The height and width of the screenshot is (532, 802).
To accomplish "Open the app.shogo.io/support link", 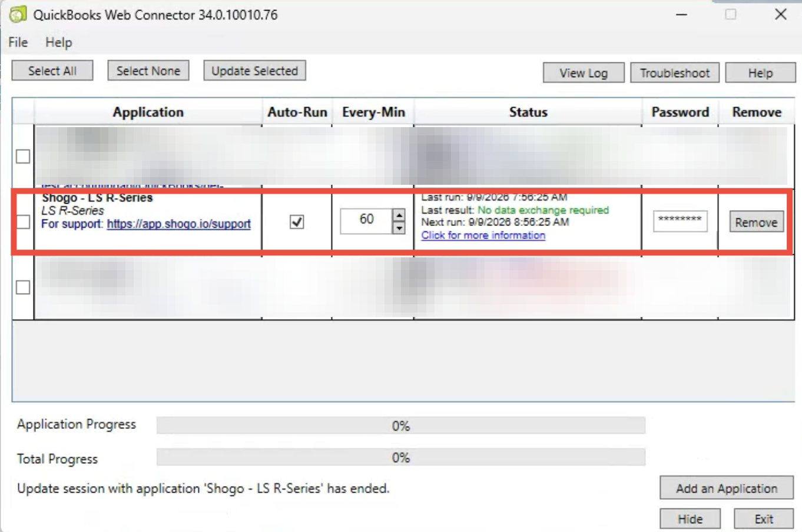I will coord(179,224).
